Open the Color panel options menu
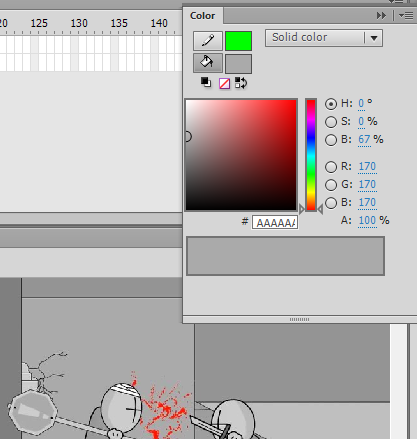This screenshot has width=417, height=439. click(406, 16)
